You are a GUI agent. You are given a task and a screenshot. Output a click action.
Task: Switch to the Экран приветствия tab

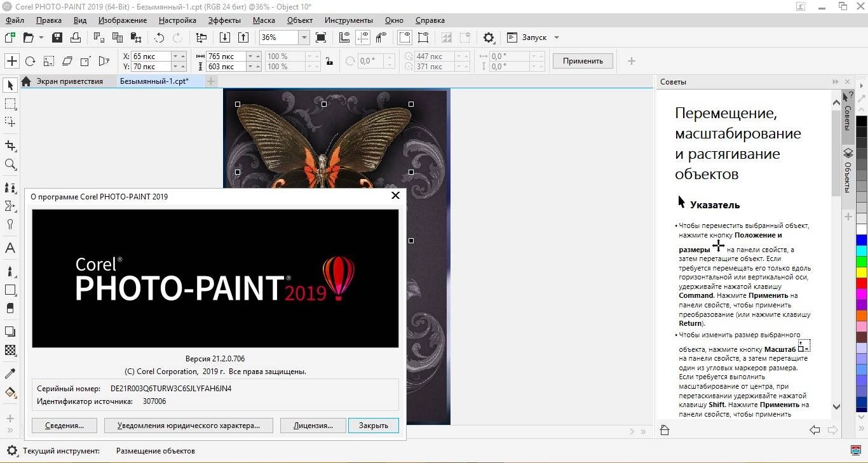point(69,81)
